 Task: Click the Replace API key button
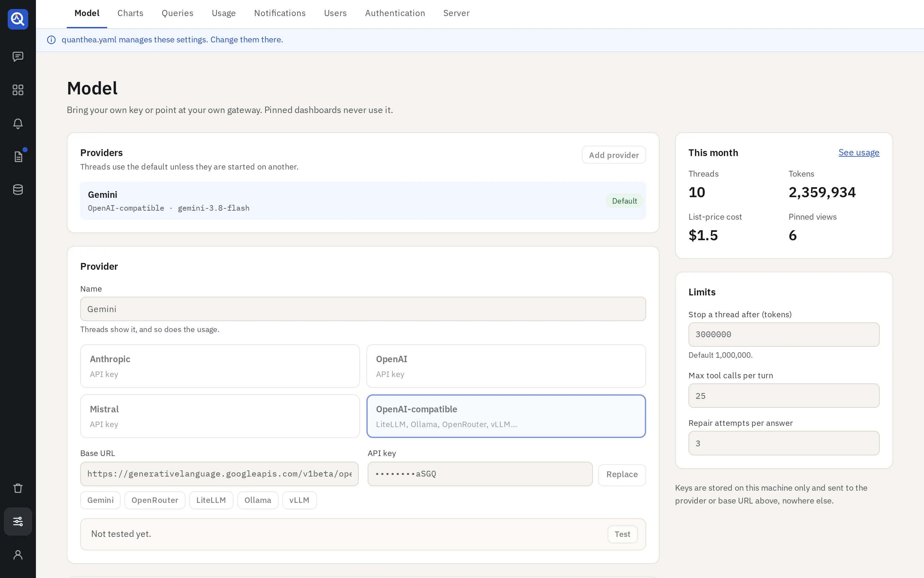621,475
